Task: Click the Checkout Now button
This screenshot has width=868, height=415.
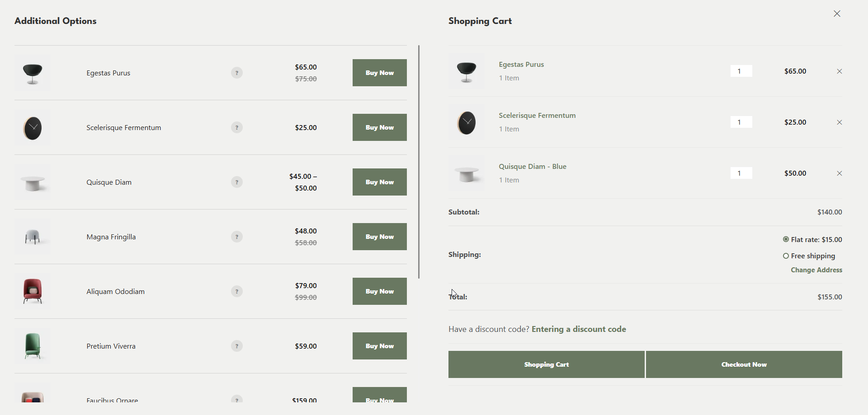Action: tap(744, 364)
